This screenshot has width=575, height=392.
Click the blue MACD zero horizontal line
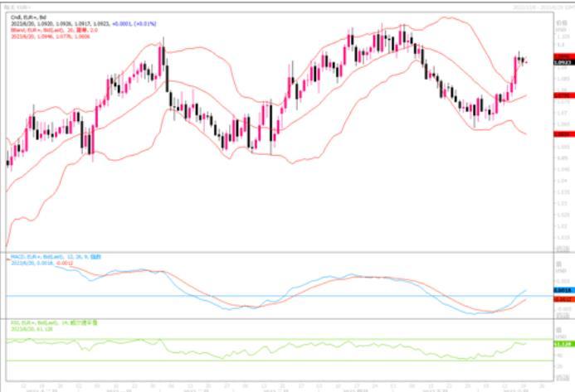249,296
